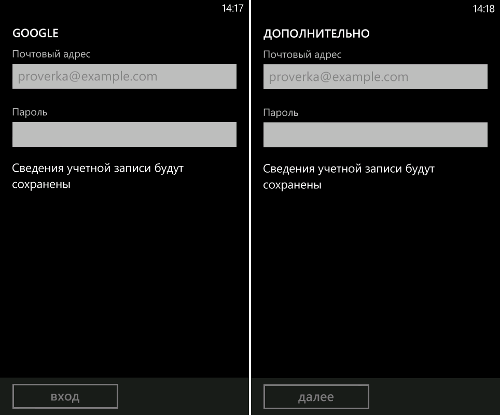The height and width of the screenshot is (415, 500).
Task: Tap the далее button
Action: (x=316, y=396)
